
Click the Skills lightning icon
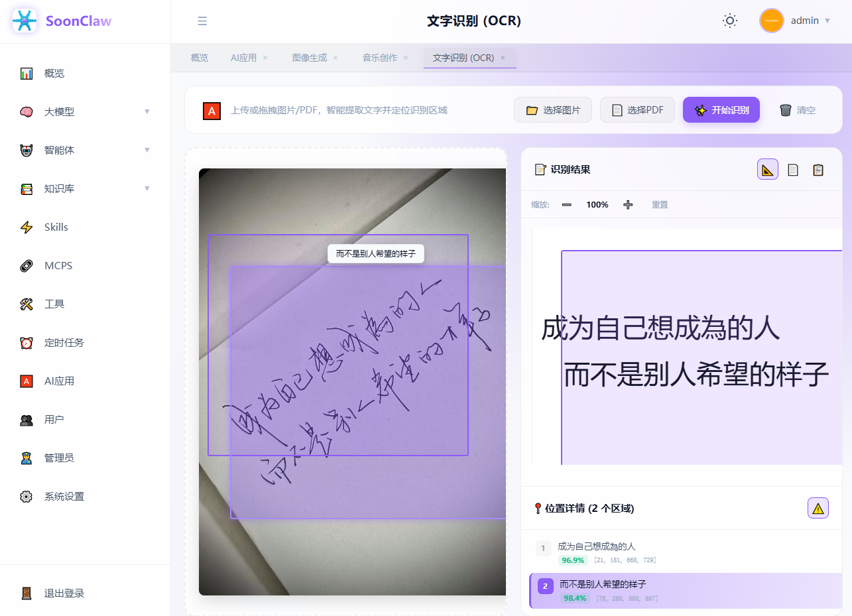pos(27,227)
